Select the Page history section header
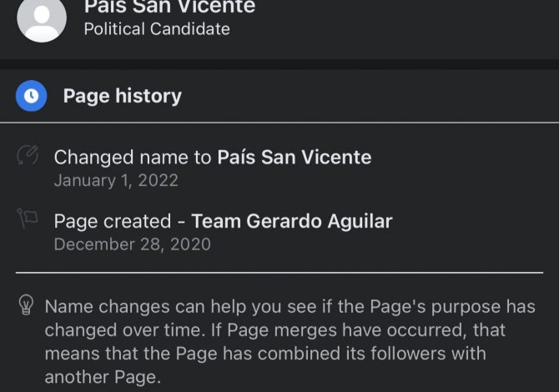Screen dimensions: 559x392 123,96
